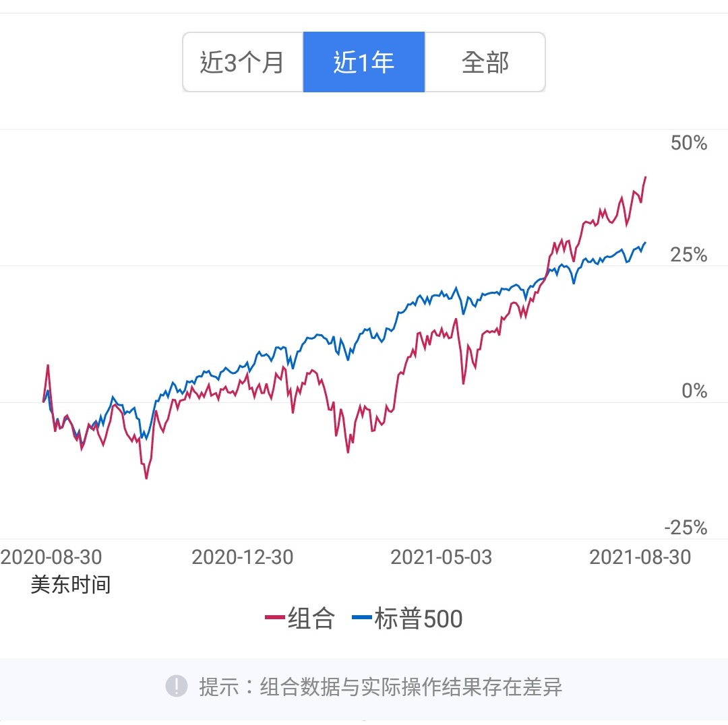
Task: Click the 美东时间 timezone label
Action: click(70, 584)
